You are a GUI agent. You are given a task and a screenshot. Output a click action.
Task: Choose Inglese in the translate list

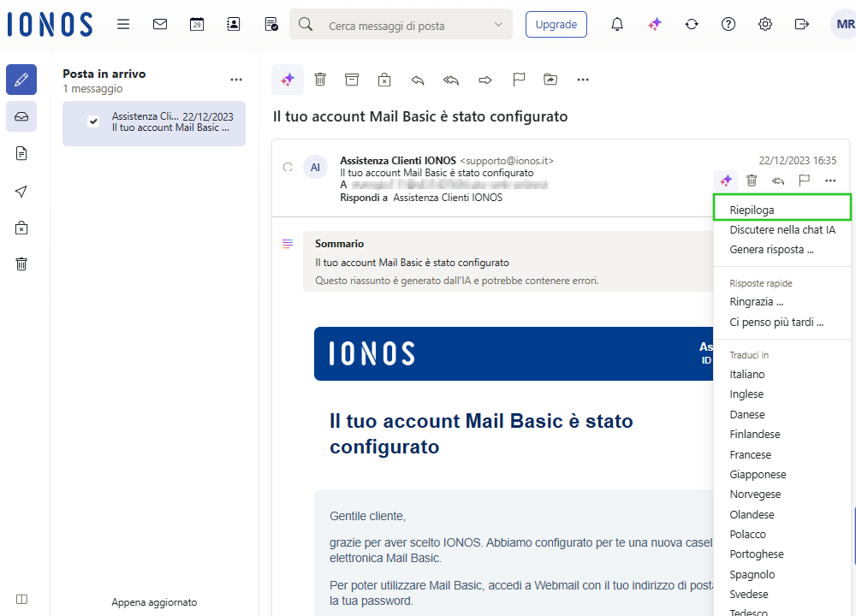(x=746, y=394)
